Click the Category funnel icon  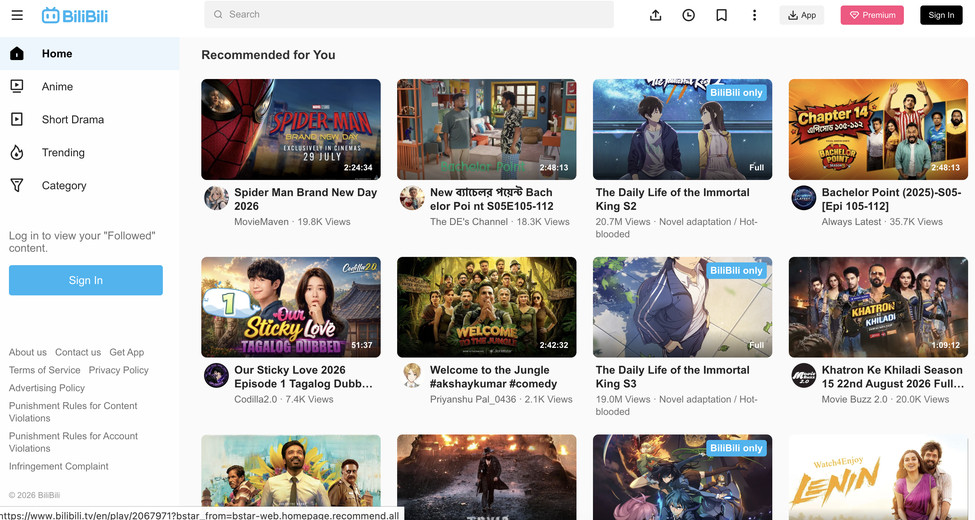click(17, 185)
